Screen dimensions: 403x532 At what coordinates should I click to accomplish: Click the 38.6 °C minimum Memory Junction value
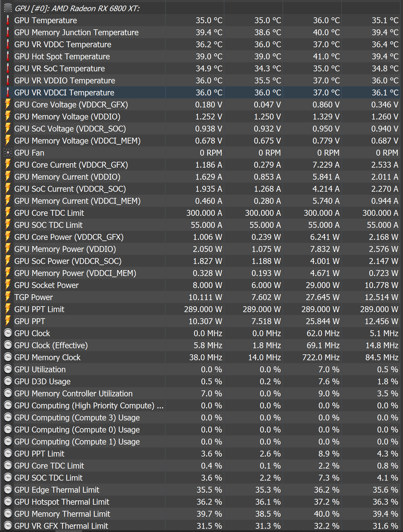pos(268,32)
